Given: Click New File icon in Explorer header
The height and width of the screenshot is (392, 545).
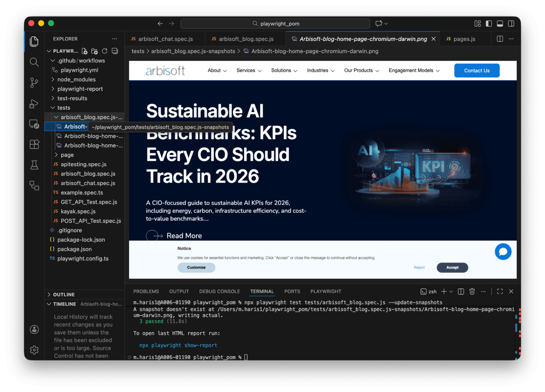Looking at the screenshot, I should tap(85, 51).
